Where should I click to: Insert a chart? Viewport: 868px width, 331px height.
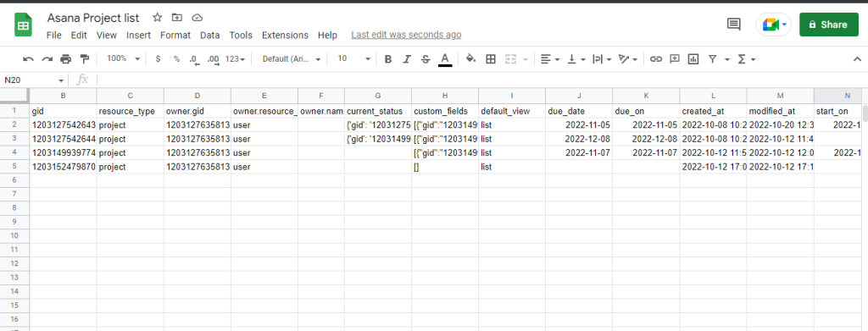point(693,58)
